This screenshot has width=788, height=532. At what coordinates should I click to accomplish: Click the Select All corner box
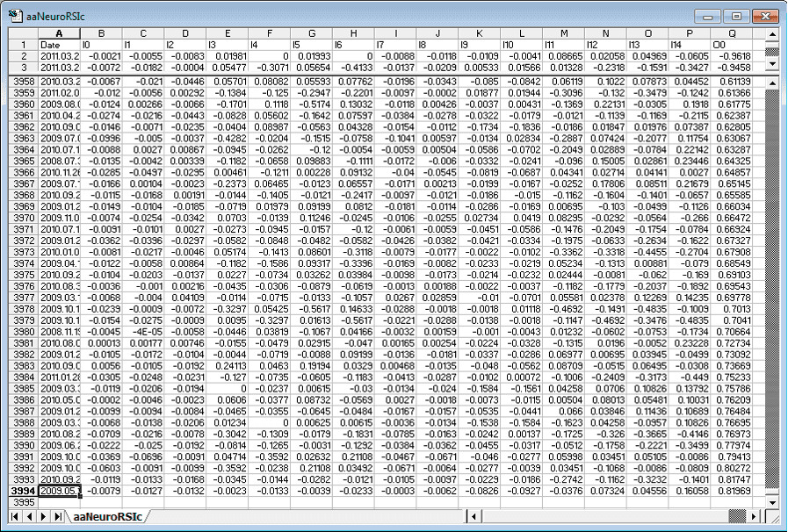click(20, 32)
